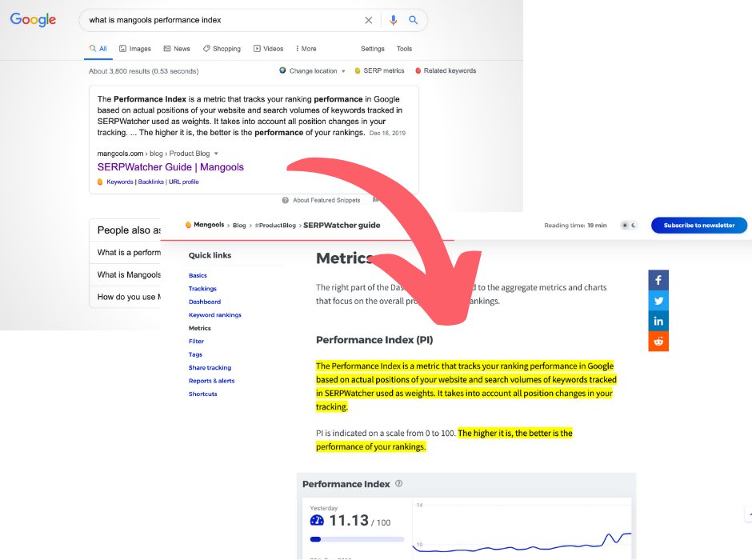Click Performance Index help question icon
This screenshot has height=560, width=752.
(398, 484)
